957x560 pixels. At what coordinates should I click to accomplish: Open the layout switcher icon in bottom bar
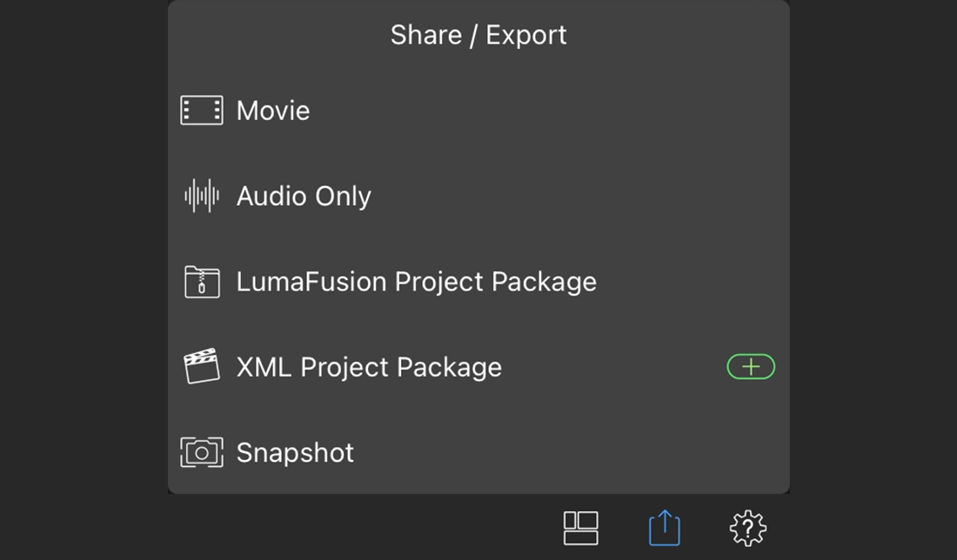(x=581, y=528)
